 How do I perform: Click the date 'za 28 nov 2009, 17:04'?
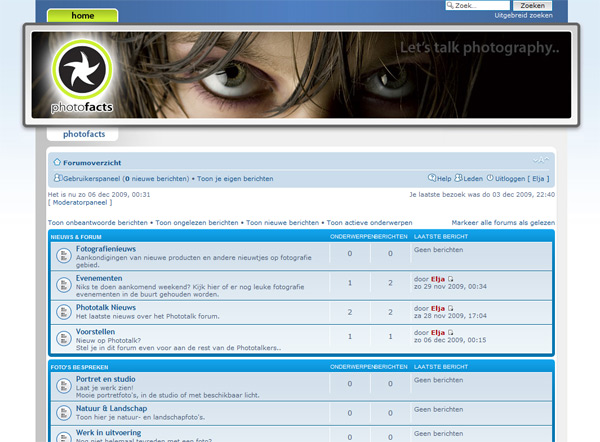coord(450,316)
